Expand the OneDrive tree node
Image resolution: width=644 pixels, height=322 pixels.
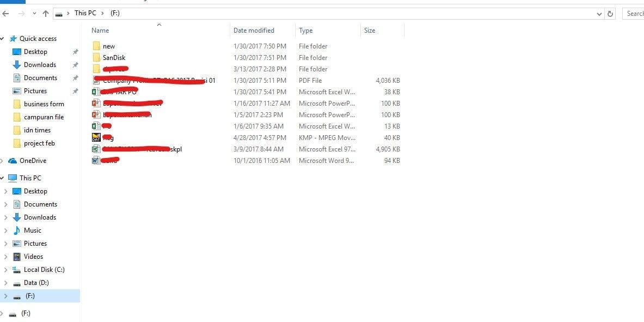pos(2,161)
